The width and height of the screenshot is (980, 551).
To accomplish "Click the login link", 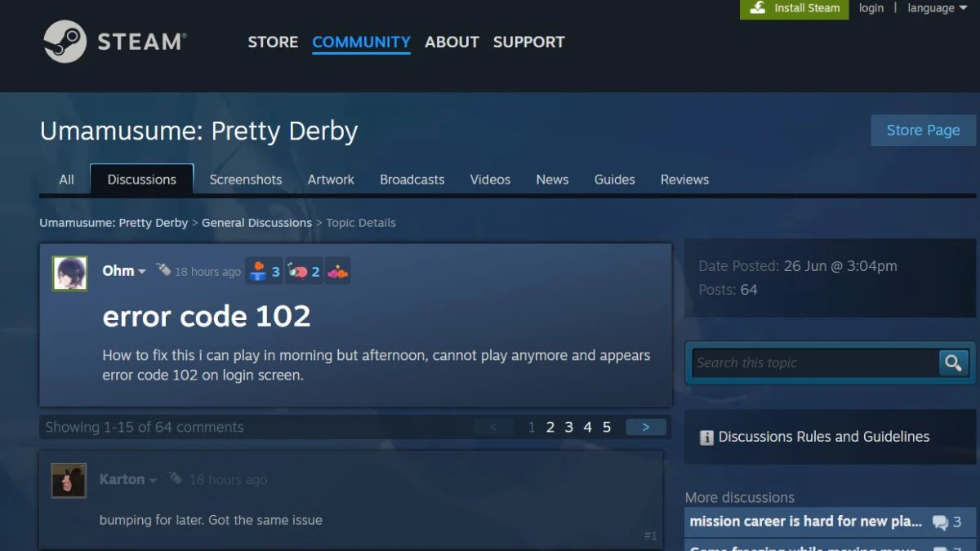I will point(871,8).
